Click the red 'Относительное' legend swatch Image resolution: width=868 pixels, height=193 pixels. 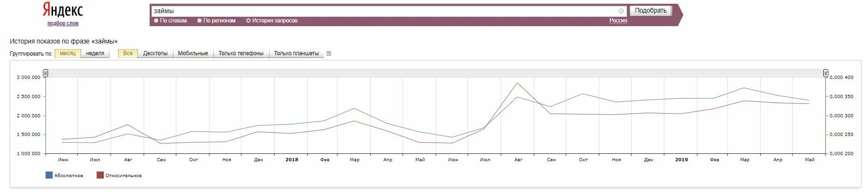tap(100, 175)
